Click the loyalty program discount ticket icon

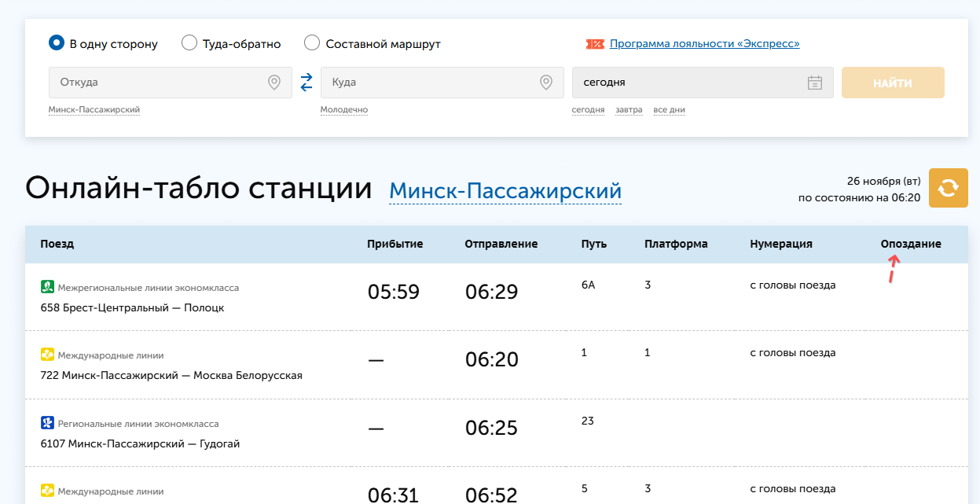pos(595,44)
